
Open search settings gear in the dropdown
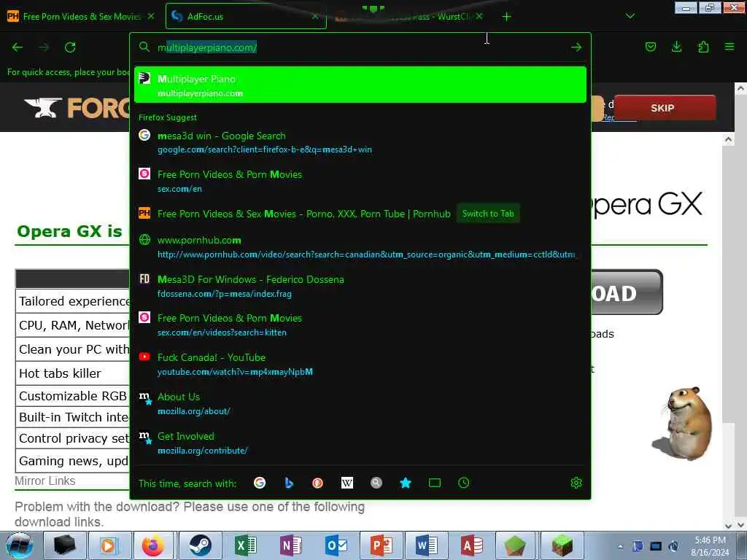(x=576, y=483)
